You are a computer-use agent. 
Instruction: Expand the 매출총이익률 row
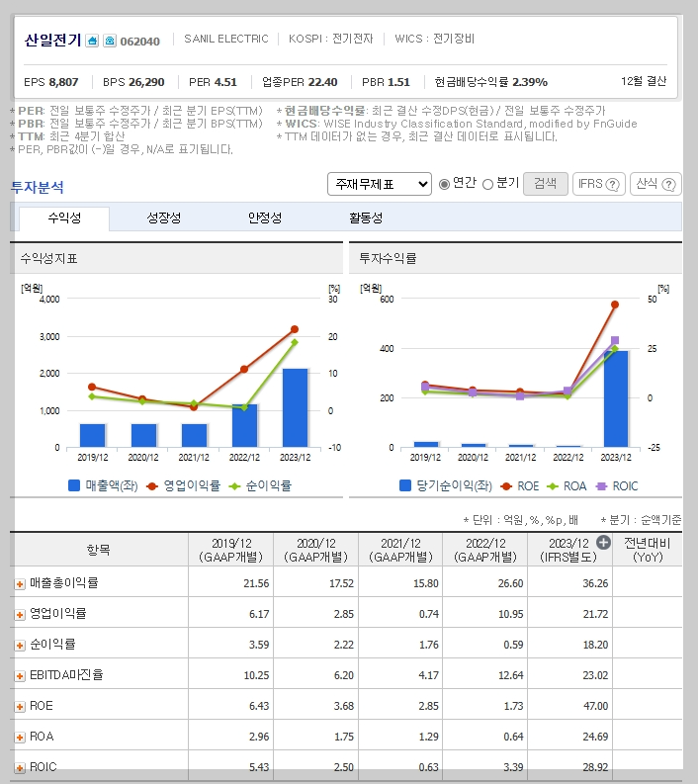pyautogui.click(x=20, y=584)
